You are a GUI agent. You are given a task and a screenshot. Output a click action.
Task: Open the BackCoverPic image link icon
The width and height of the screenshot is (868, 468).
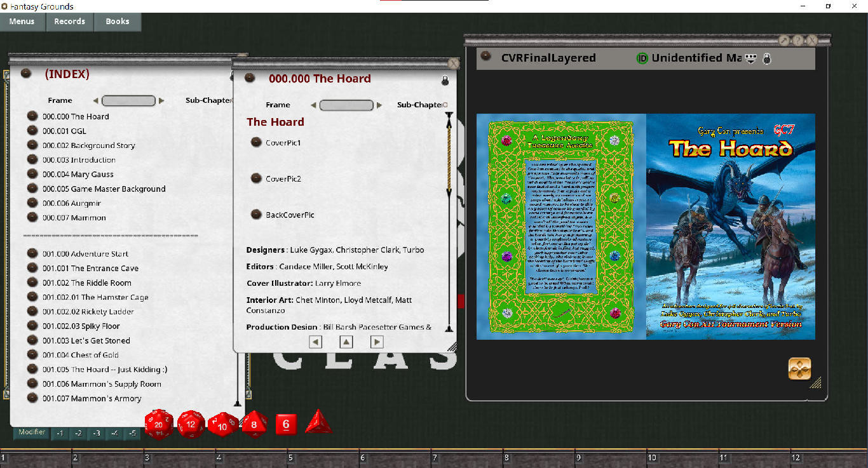256,215
